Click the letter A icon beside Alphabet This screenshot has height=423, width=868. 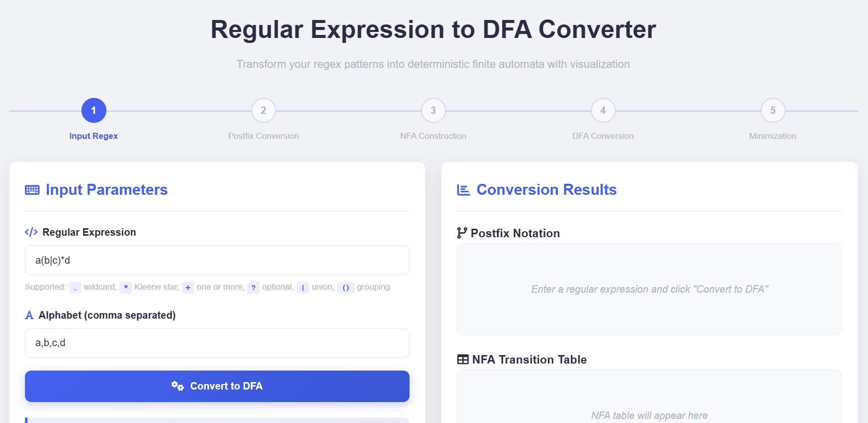29,315
